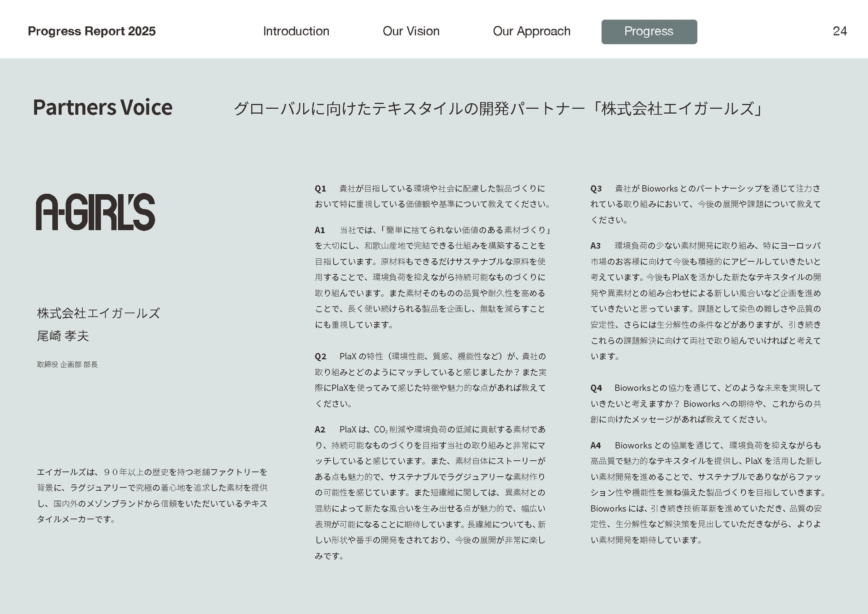The image size is (868, 614).
Task: Click the Q2 question label
Action: pos(321,356)
